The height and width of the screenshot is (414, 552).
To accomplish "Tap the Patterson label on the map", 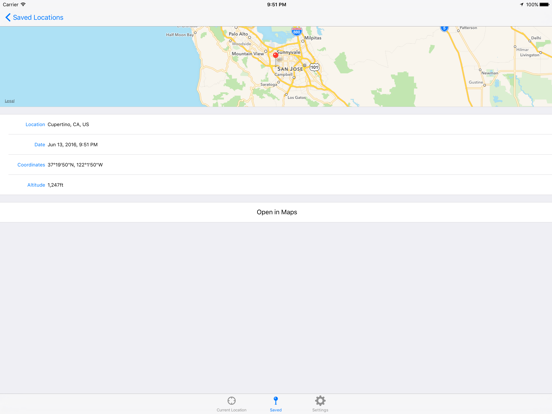I will click(x=469, y=27).
